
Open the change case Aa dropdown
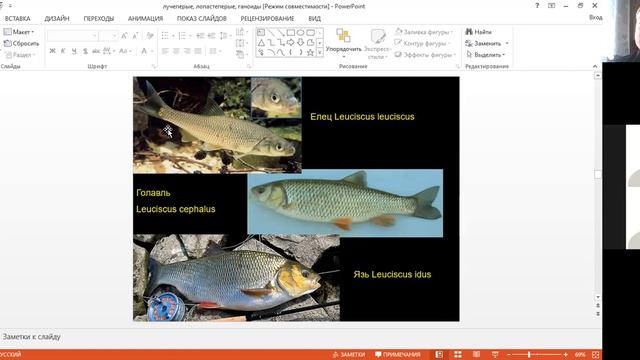click(125, 51)
